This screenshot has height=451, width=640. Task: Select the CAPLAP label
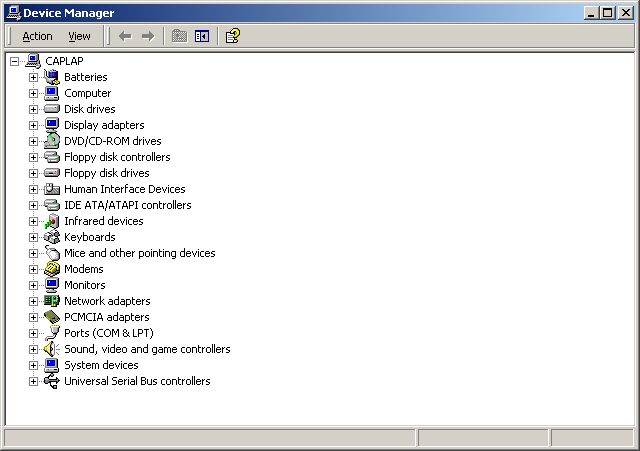pyautogui.click(x=64, y=61)
